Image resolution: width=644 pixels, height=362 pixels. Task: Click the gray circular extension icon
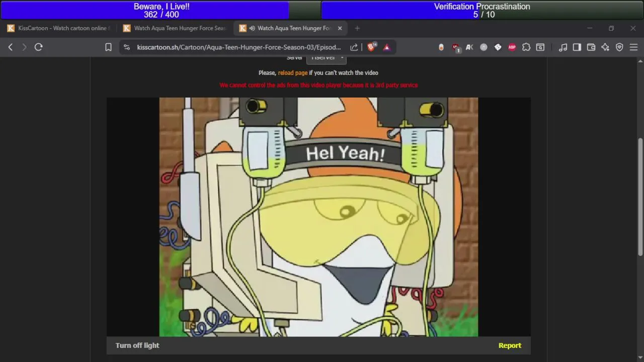tap(484, 47)
